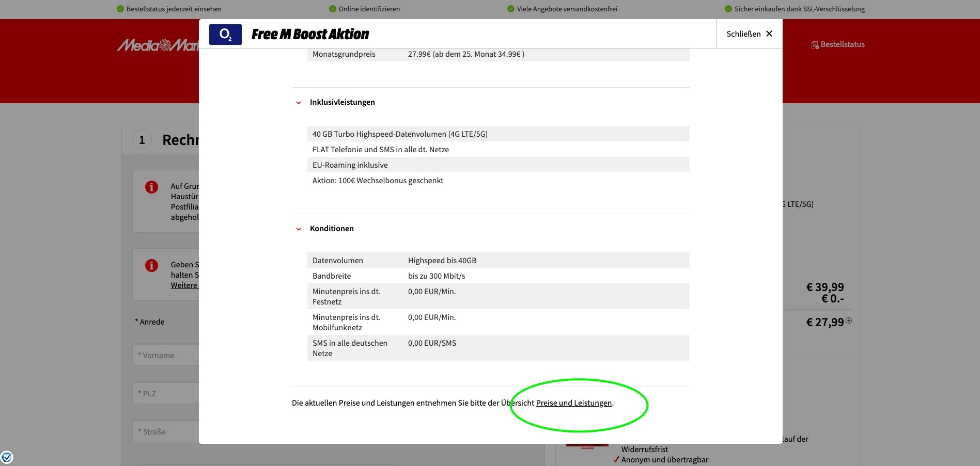Click the trust badge icon bottom-left
Viewport: 980px width, 466px height.
(7, 457)
